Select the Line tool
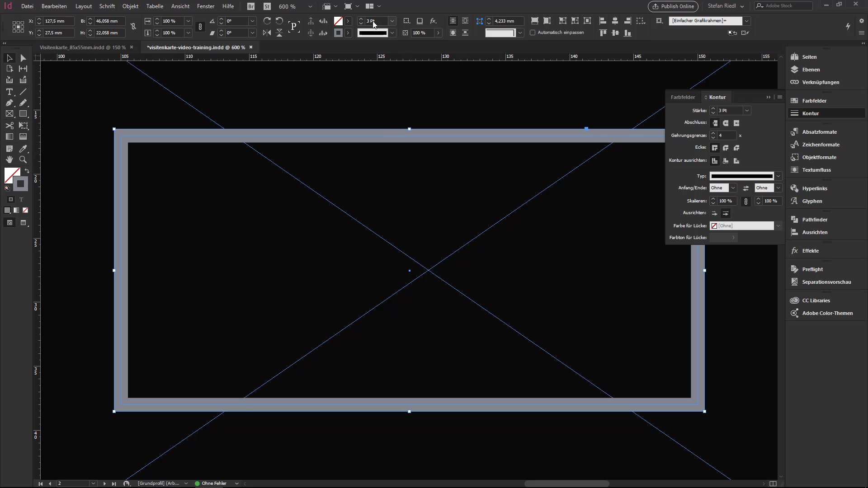868x488 pixels. pyautogui.click(x=23, y=92)
